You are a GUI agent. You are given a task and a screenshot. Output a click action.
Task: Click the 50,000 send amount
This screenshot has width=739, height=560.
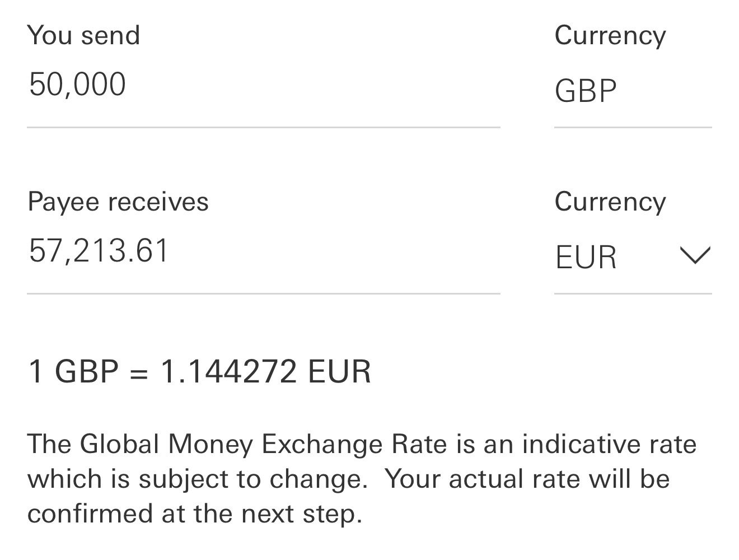pos(77,85)
